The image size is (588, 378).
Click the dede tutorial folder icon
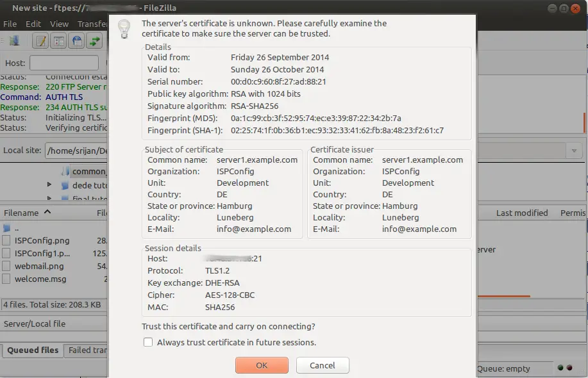pyautogui.click(x=65, y=185)
